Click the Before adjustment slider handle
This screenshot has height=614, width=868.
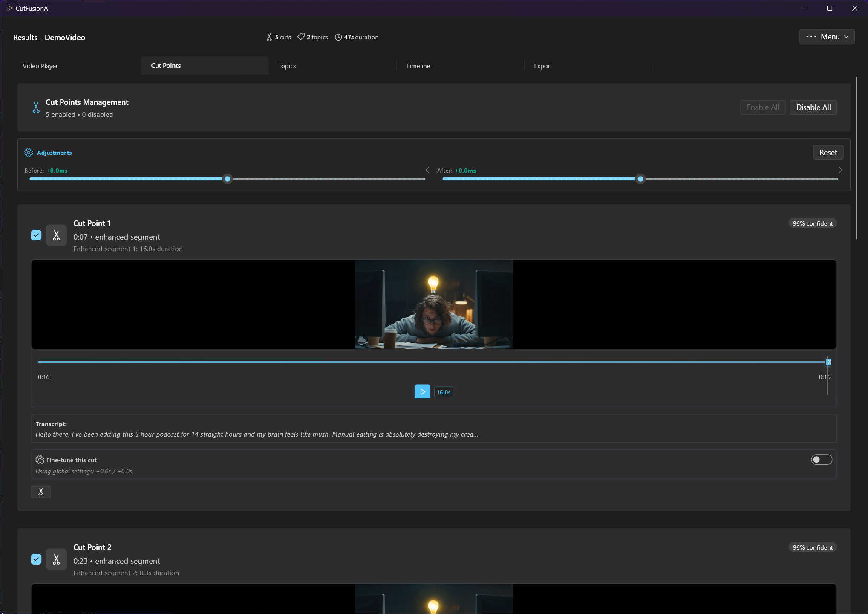pyautogui.click(x=228, y=179)
